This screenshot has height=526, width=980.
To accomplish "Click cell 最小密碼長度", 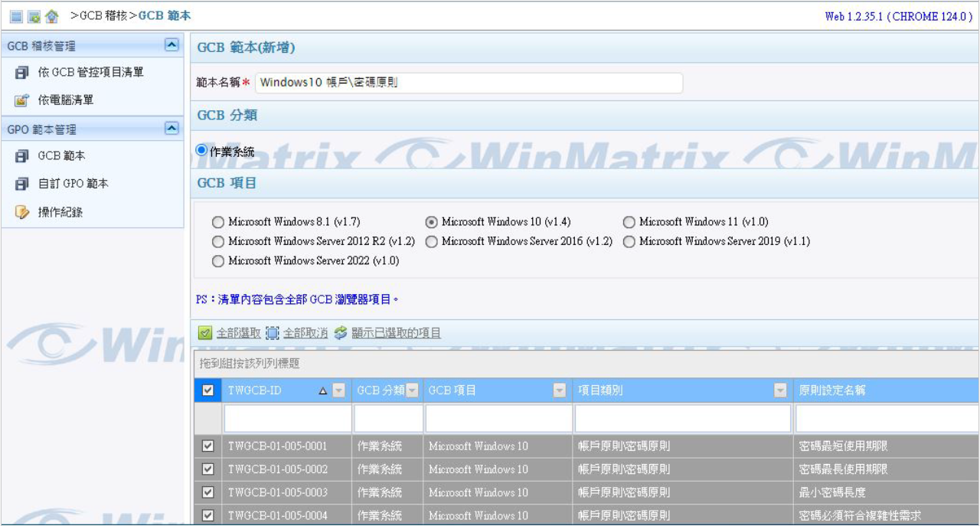I will (x=832, y=492).
